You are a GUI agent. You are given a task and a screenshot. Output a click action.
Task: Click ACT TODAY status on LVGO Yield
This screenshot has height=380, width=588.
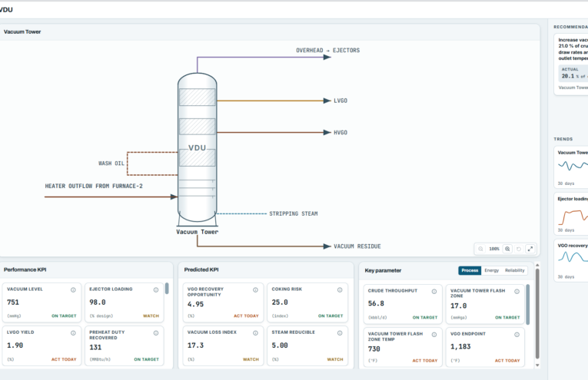click(x=64, y=359)
